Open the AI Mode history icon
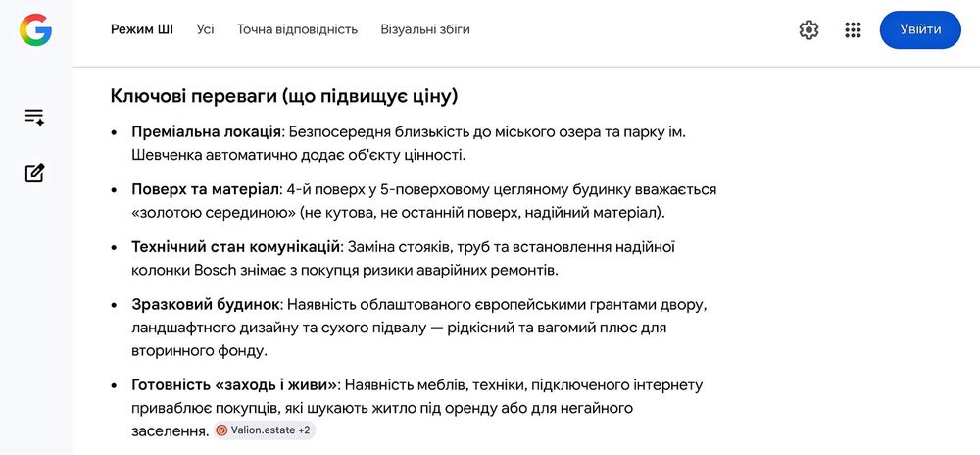 pos(34,117)
